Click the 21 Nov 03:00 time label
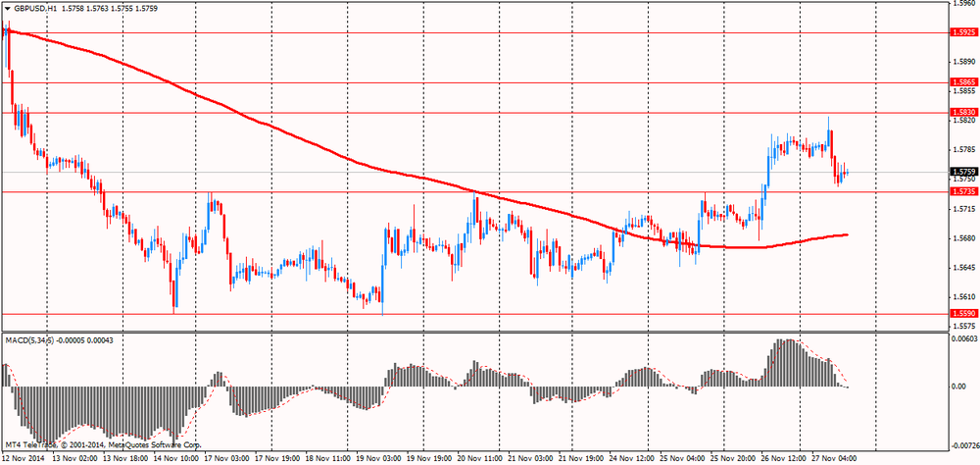The image size is (980, 465). (x=532, y=458)
